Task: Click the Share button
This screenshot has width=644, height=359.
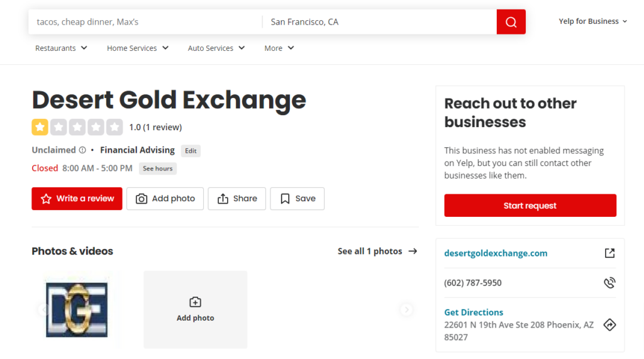Action: click(x=237, y=199)
